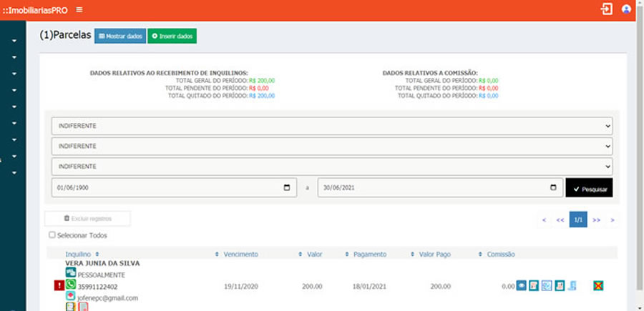Click the red exclamation alert icon

click(59, 286)
